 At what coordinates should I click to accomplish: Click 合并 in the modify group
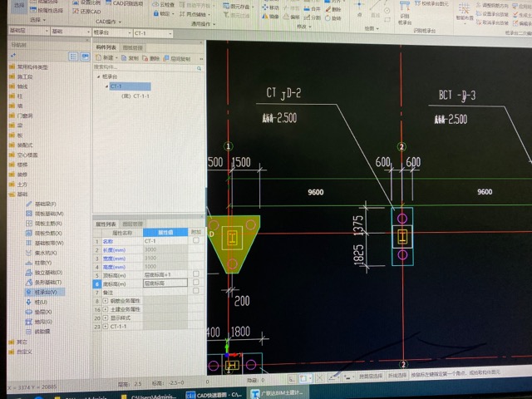pyautogui.click(x=313, y=9)
